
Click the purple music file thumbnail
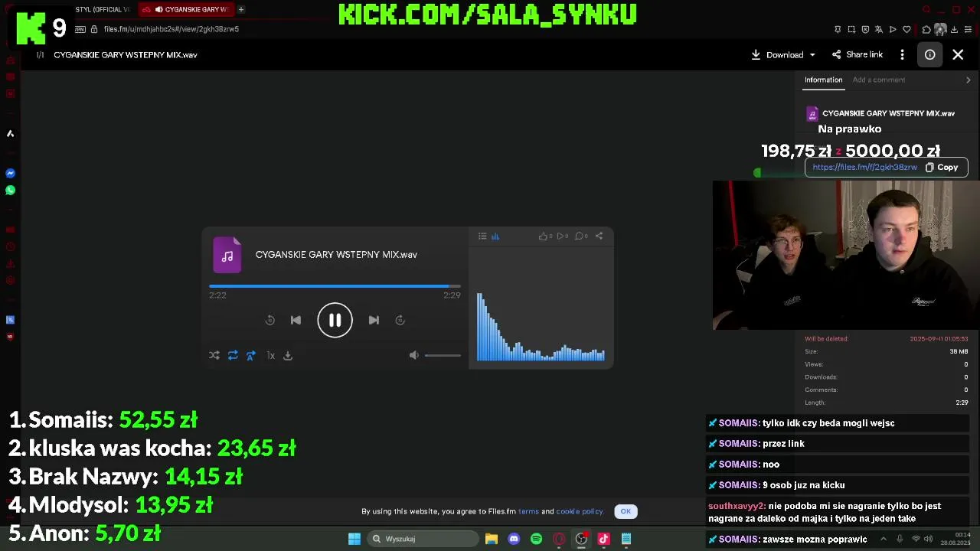(227, 256)
